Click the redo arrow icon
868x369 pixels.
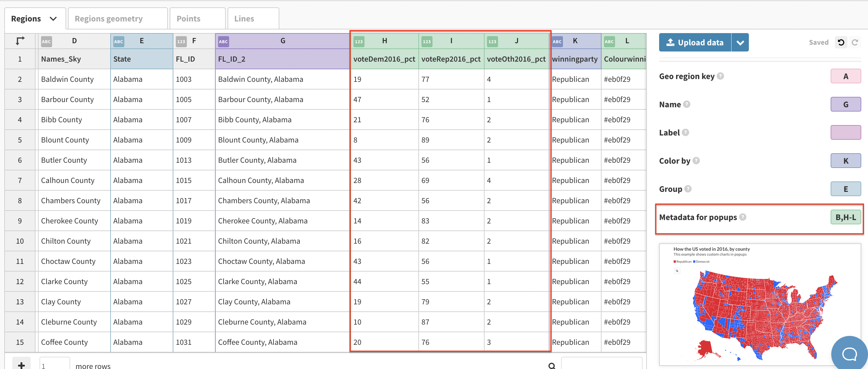click(855, 42)
